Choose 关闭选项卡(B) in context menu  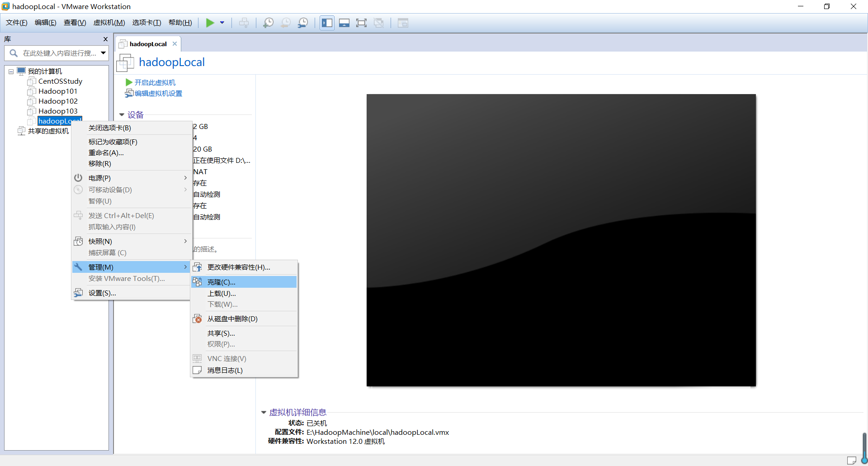click(x=132, y=128)
